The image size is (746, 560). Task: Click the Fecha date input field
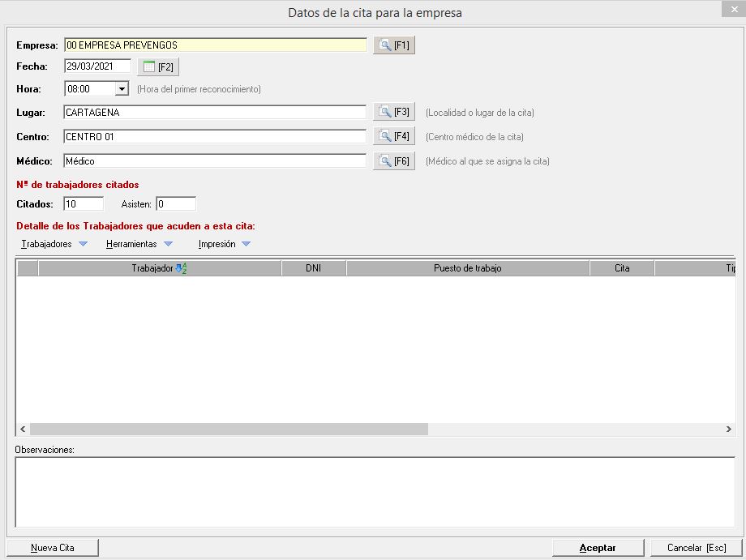pos(97,66)
